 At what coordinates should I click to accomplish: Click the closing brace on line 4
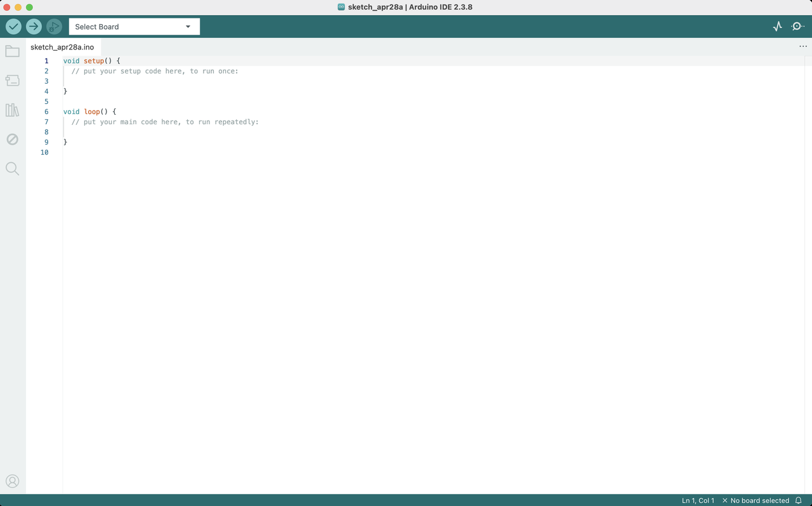pyautogui.click(x=65, y=91)
